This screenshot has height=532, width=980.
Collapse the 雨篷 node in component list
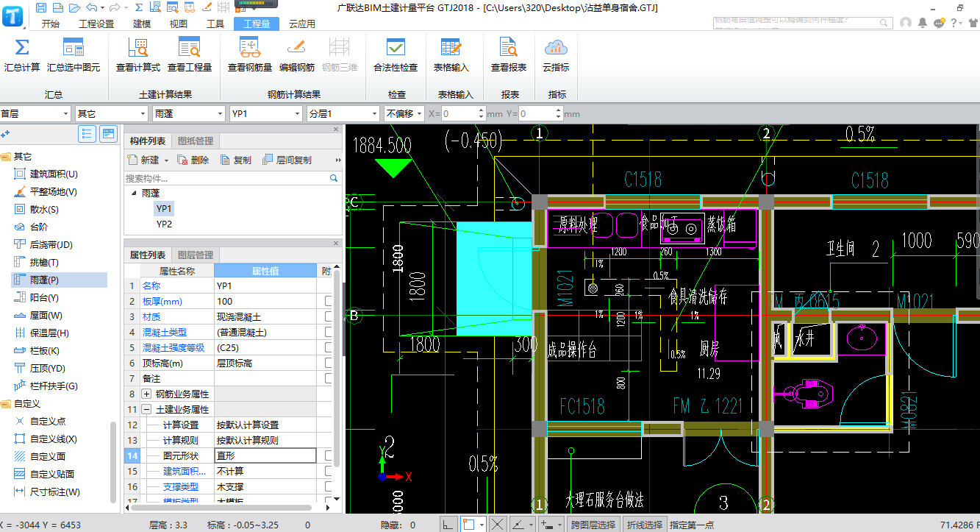pos(134,194)
